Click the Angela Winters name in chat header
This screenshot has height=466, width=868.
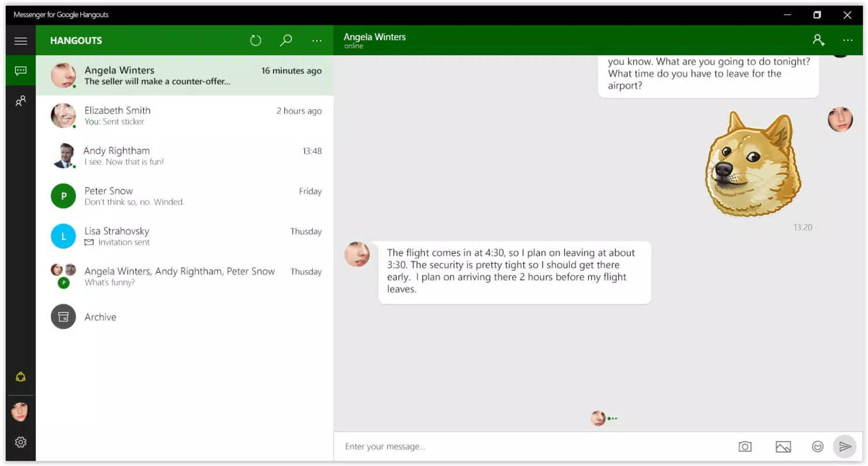click(x=374, y=37)
